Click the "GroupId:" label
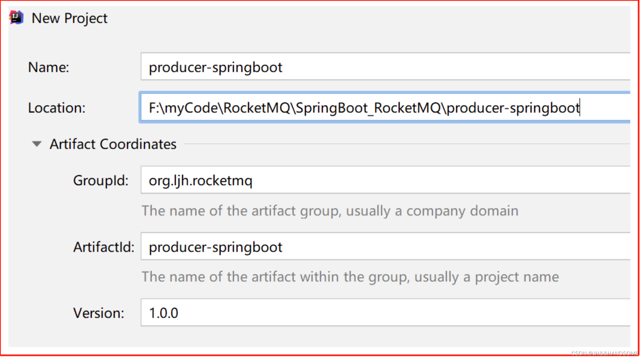Screen dimensions: 644x359 coord(101,181)
